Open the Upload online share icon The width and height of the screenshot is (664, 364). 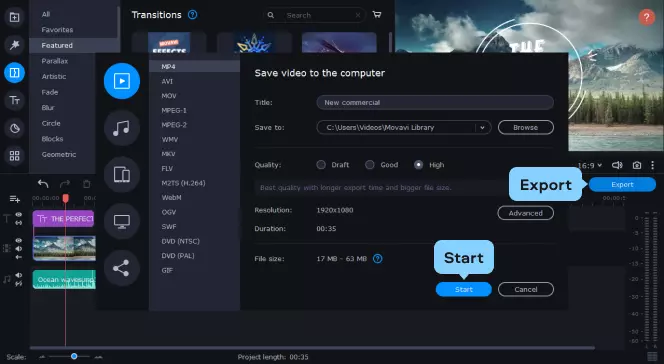pyautogui.click(x=122, y=268)
